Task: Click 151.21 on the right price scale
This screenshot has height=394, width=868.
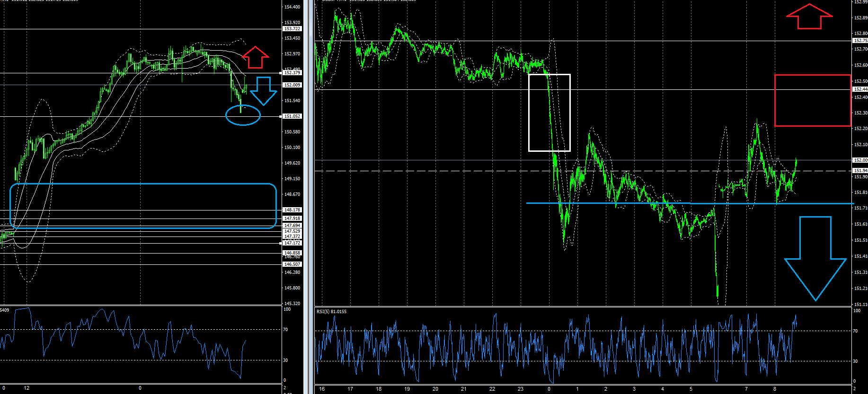Action: (x=860, y=289)
